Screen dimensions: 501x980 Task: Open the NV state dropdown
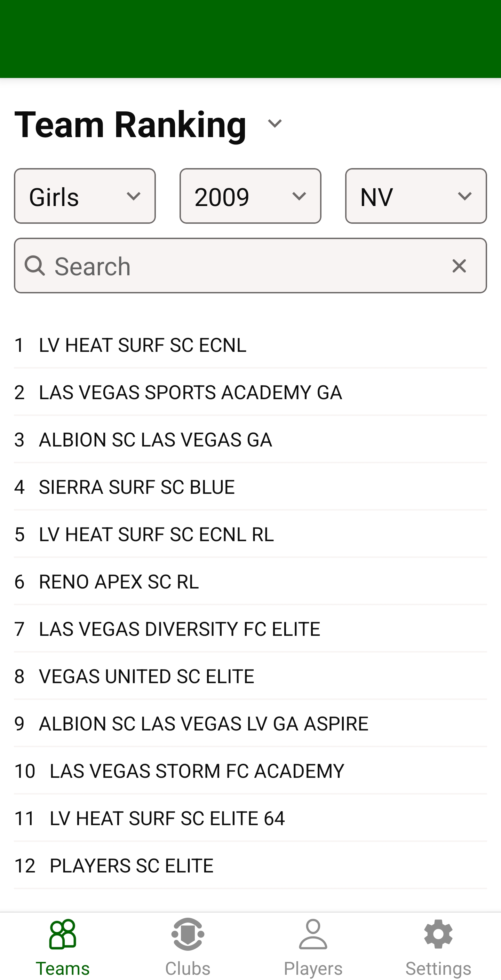[x=416, y=196]
